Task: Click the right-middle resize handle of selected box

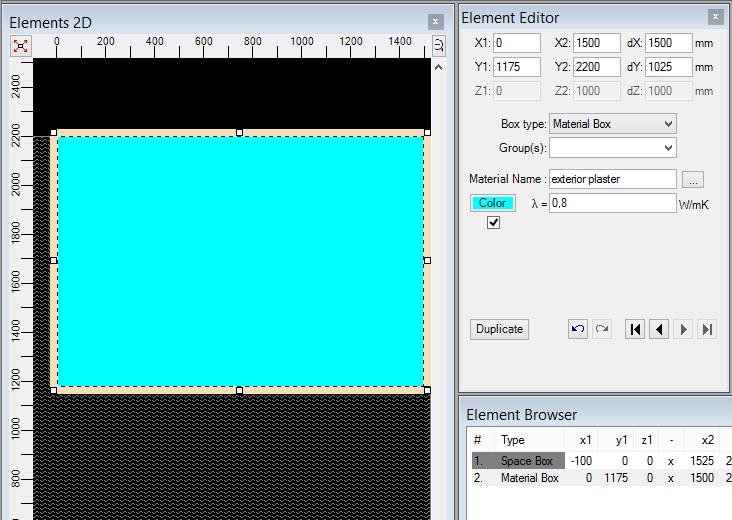Action: tap(427, 260)
